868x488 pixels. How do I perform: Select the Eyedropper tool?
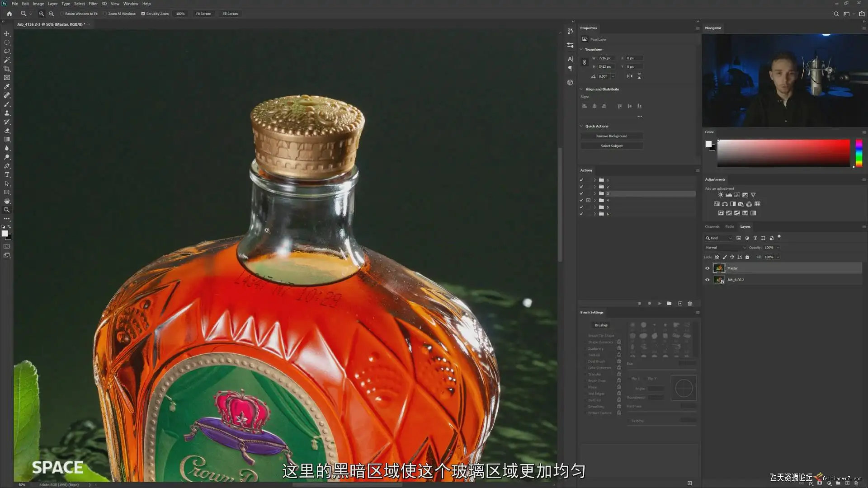7,86
